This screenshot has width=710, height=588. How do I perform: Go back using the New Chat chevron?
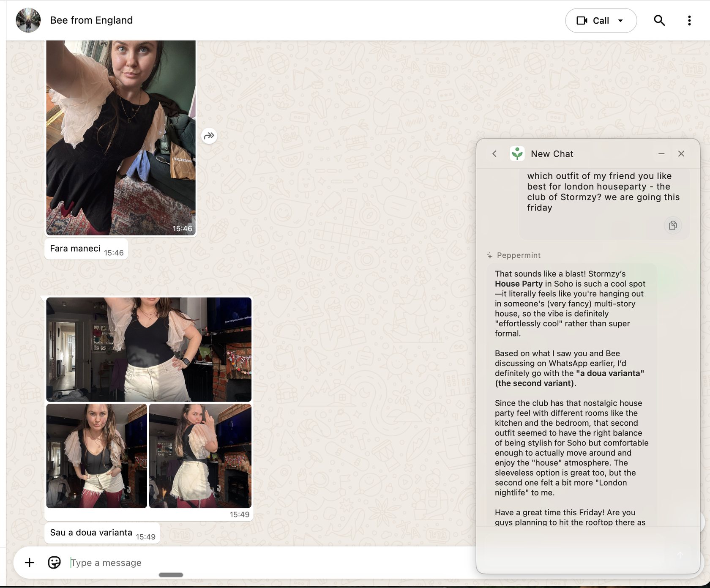pyautogui.click(x=494, y=154)
